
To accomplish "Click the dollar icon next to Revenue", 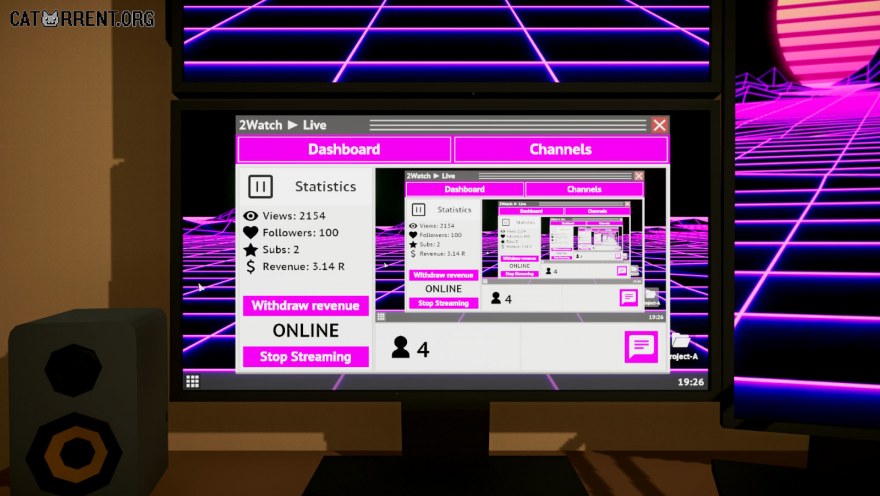I will (250, 267).
